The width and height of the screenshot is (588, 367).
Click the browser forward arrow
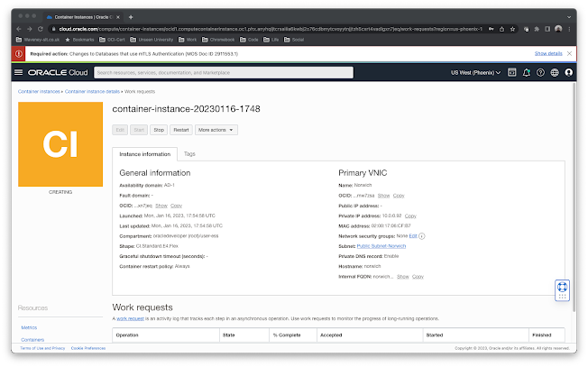(x=30, y=29)
